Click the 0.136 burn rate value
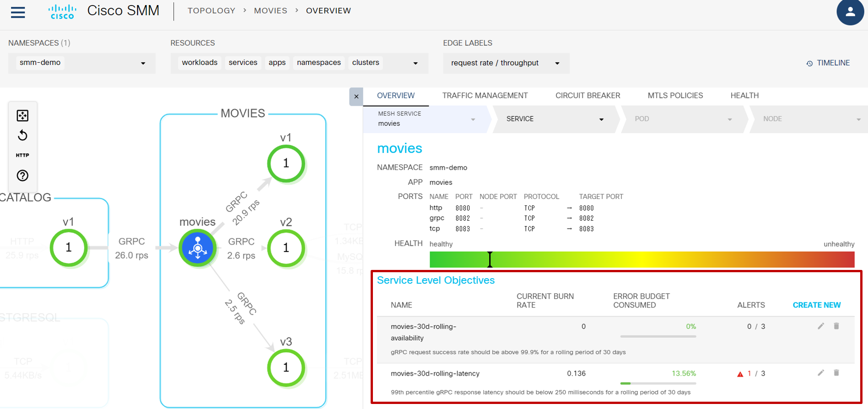Image resolution: width=868 pixels, height=409 pixels. pyautogui.click(x=576, y=374)
